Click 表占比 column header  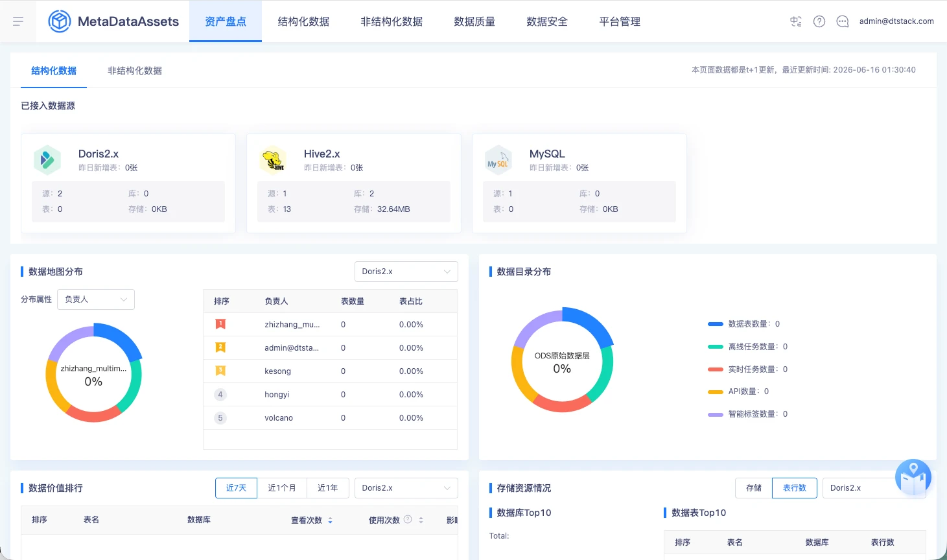411,301
